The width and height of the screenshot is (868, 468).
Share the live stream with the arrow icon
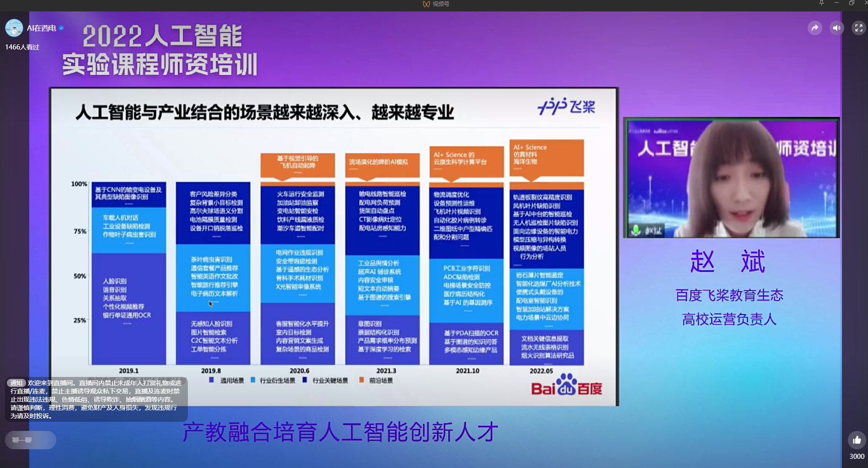click(x=815, y=28)
